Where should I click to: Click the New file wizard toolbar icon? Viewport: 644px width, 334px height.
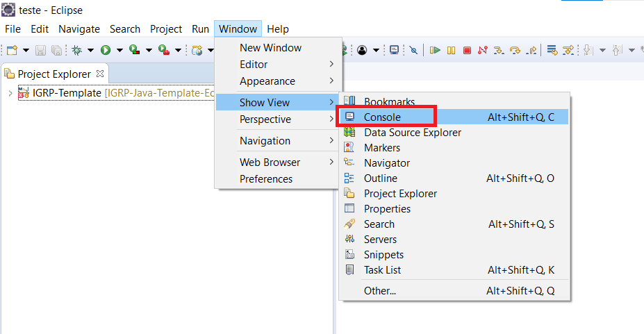pos(13,50)
